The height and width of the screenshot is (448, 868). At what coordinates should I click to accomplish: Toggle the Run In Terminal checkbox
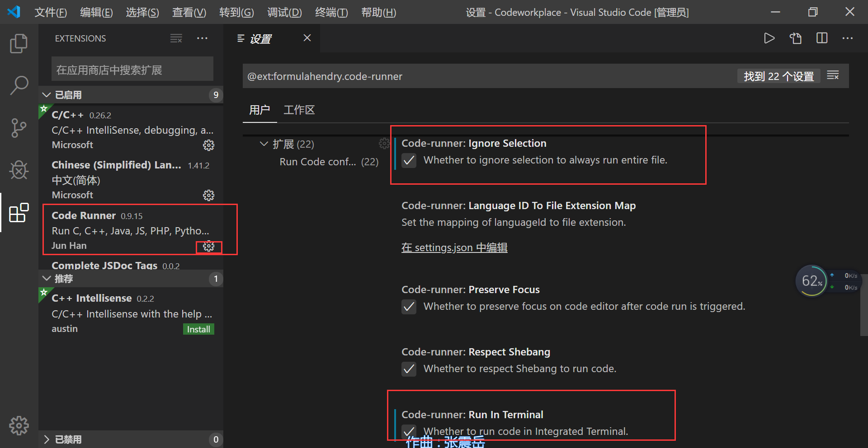click(x=409, y=431)
